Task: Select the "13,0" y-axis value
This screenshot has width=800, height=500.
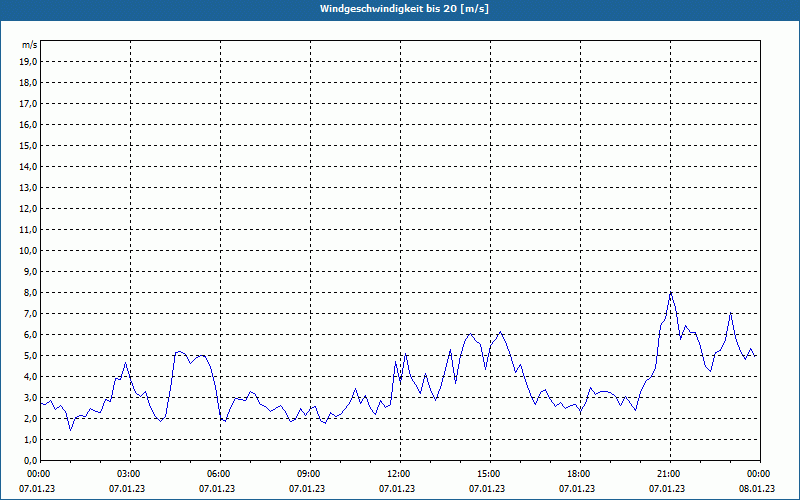Action: [x=29, y=187]
